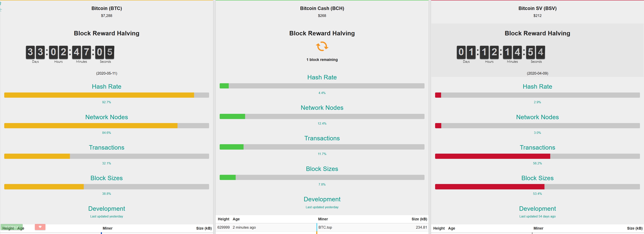Click the Bitcoin Cash 12.4% network nodes bar
644x234 pixels.
click(x=322, y=116)
